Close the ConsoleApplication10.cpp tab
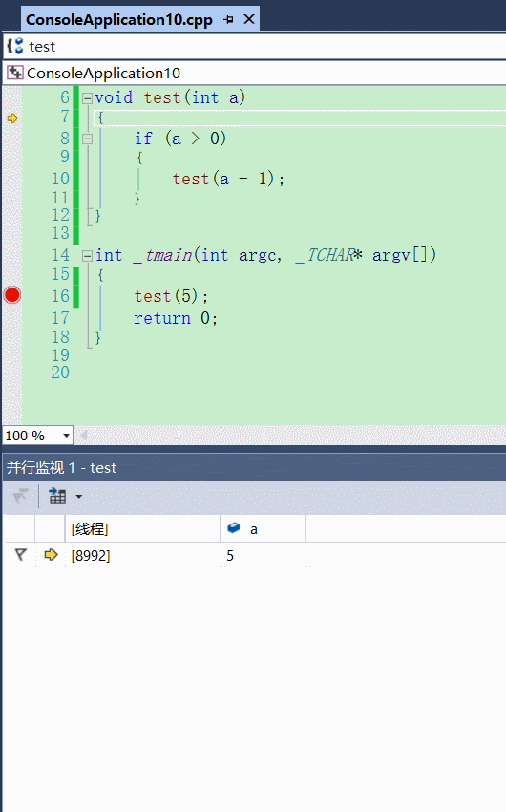Screen dimensions: 506x812 pos(249,19)
